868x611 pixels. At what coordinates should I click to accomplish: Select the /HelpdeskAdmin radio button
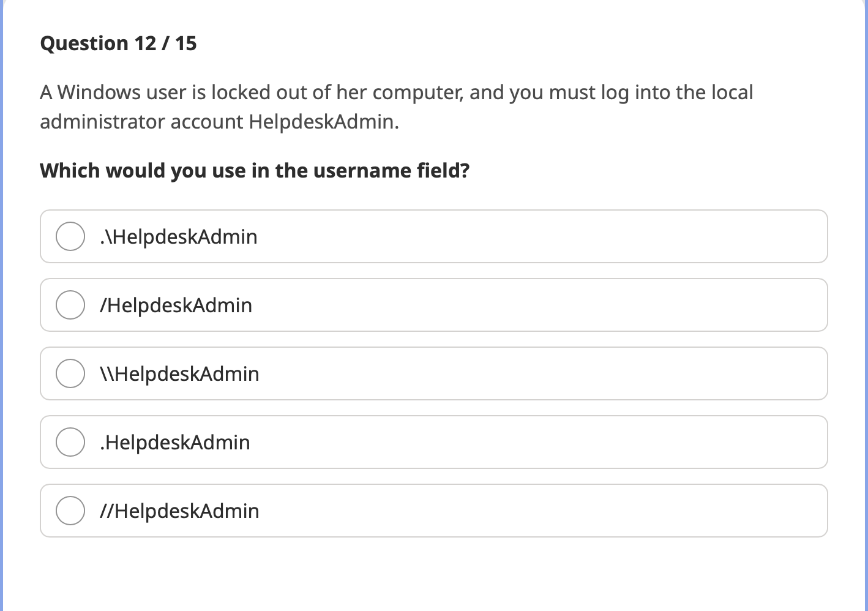tap(70, 305)
